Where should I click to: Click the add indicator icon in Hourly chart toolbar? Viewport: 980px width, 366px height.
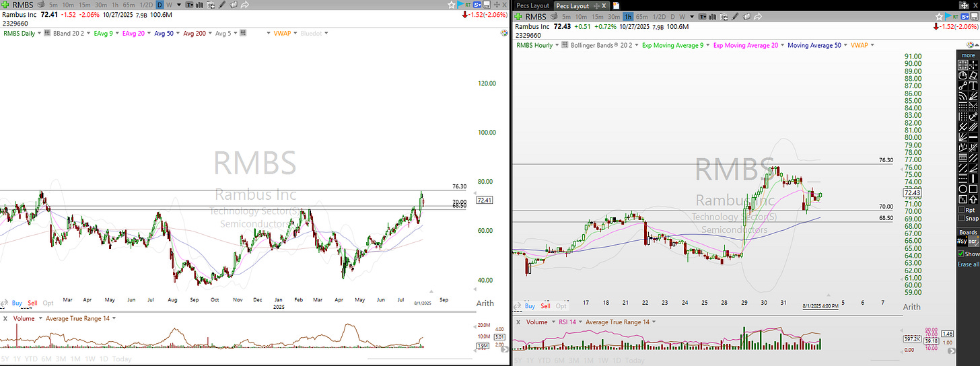coord(724,17)
